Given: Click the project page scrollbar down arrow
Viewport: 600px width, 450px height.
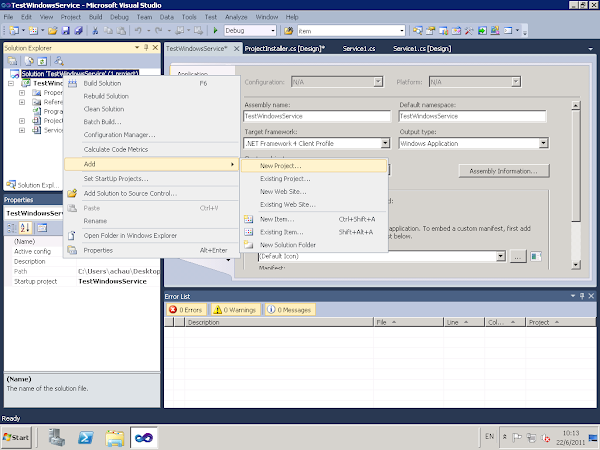Looking at the screenshot, I should pos(576,264).
